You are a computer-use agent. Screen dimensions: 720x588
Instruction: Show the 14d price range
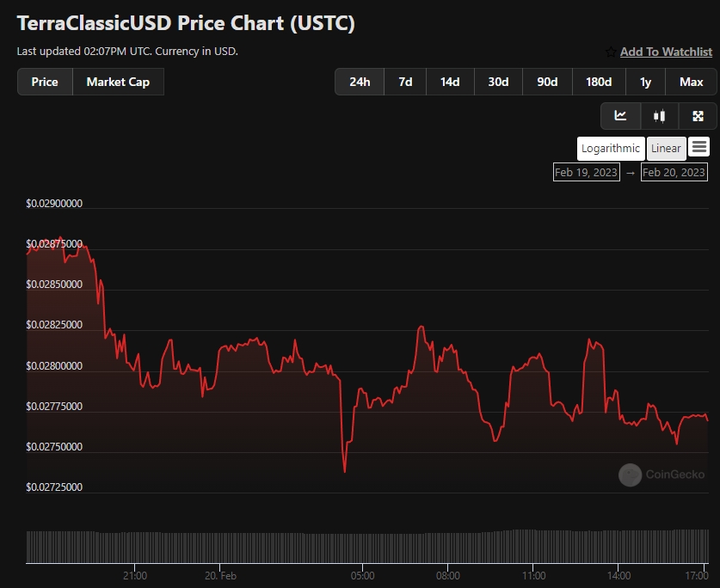[x=450, y=82]
